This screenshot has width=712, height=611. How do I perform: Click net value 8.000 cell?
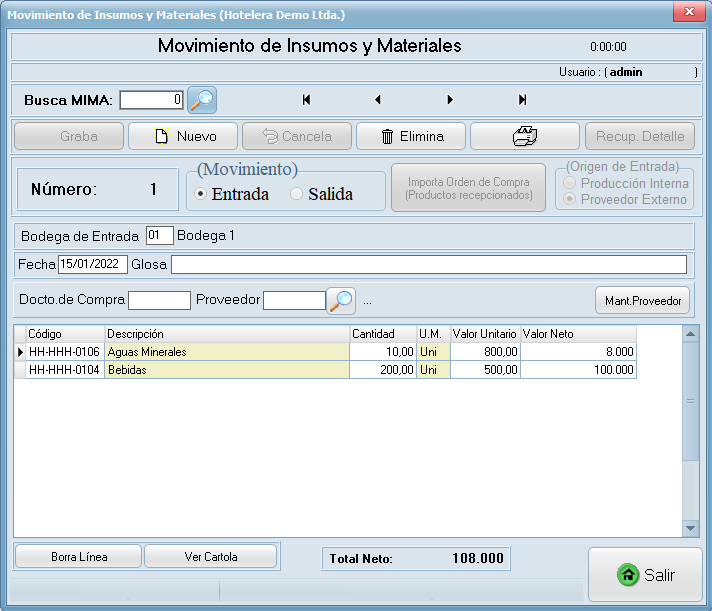coord(578,352)
